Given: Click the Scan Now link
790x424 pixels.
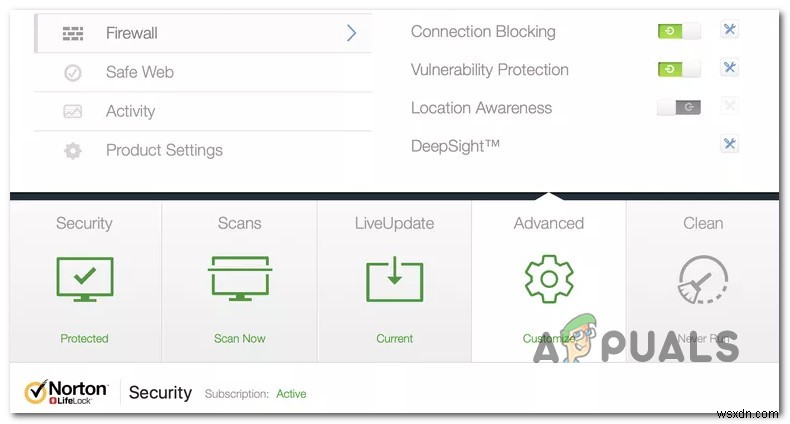Looking at the screenshot, I should pos(240,338).
